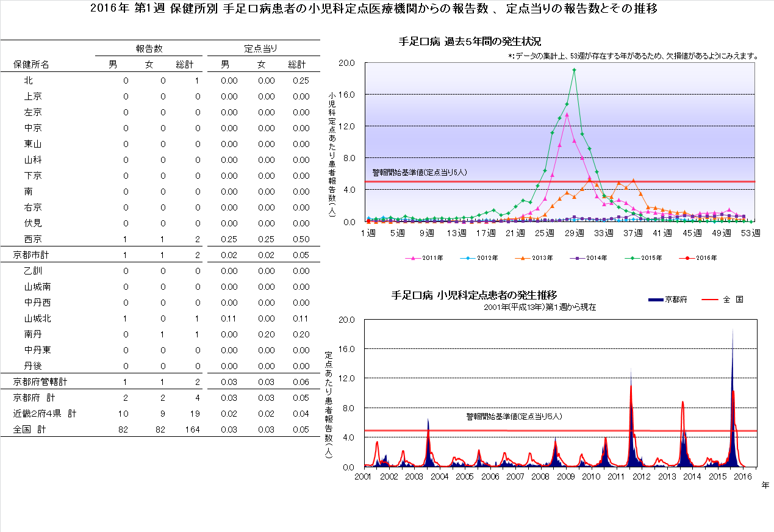This screenshot has width=774, height=532.
Task: Click the 2008 year label on the trend chart axis
Action: click(x=541, y=476)
